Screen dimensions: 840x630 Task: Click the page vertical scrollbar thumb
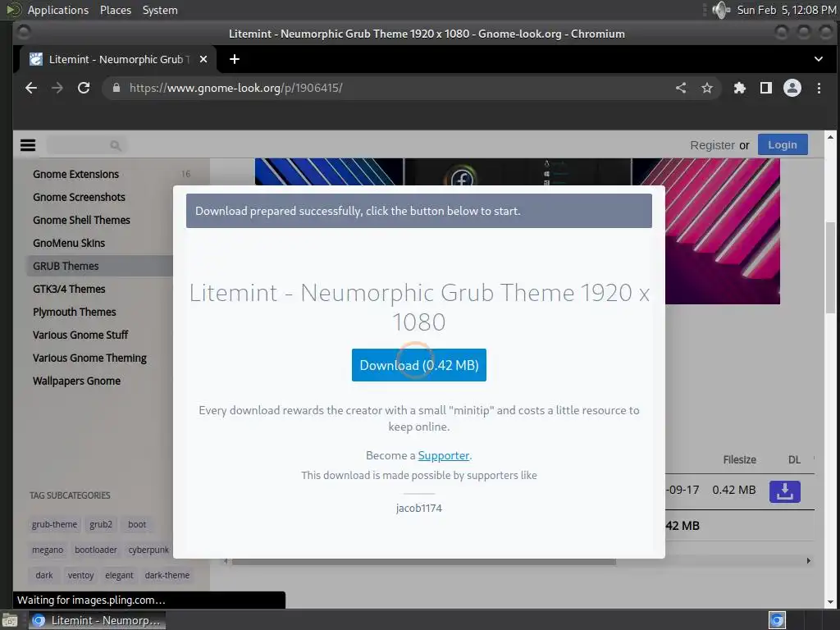click(x=830, y=268)
